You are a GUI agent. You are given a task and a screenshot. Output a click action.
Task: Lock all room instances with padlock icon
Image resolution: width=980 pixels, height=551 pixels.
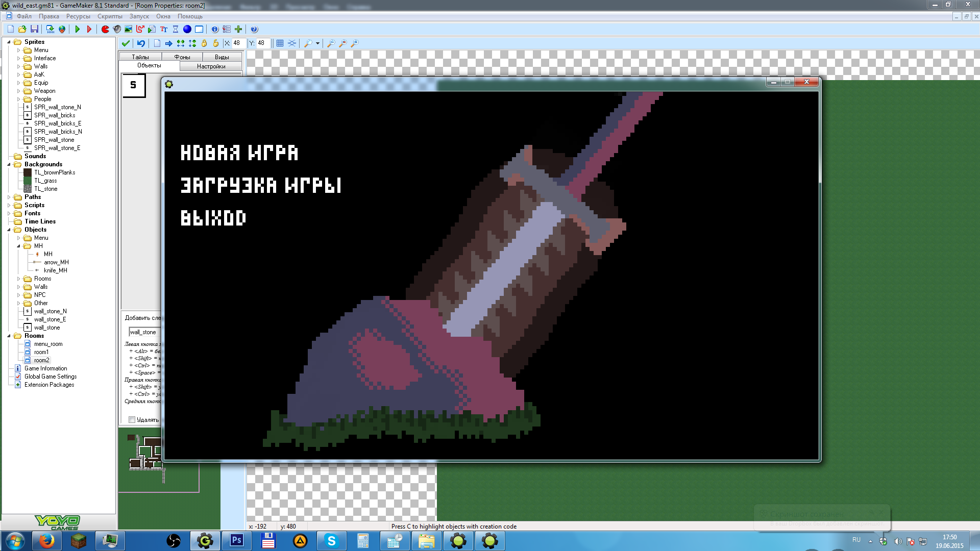[x=204, y=43]
